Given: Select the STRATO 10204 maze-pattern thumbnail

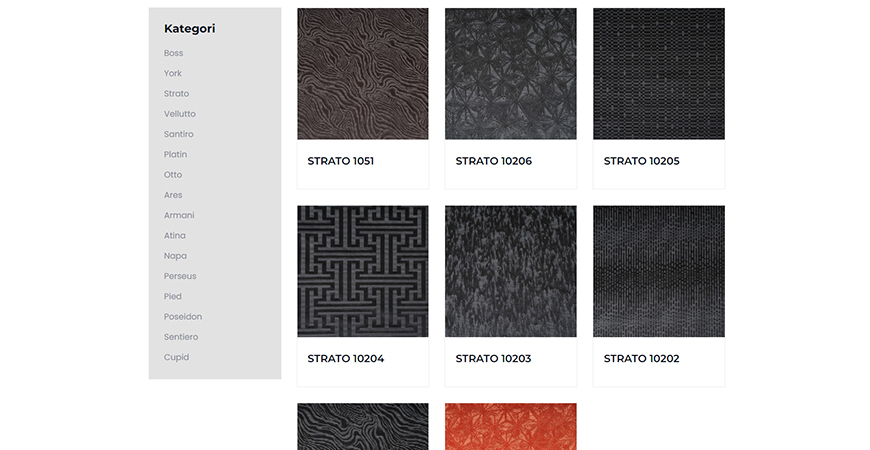Looking at the screenshot, I should 363,271.
